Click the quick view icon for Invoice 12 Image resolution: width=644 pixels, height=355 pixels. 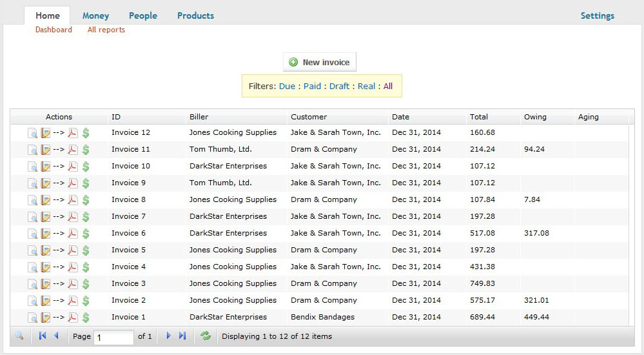33,133
